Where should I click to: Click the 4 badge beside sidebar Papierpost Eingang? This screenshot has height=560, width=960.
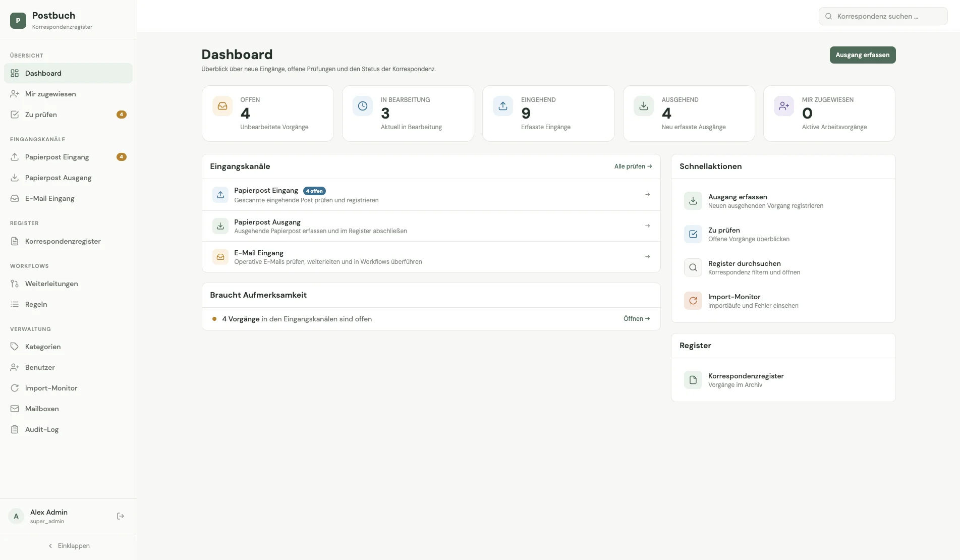click(122, 157)
